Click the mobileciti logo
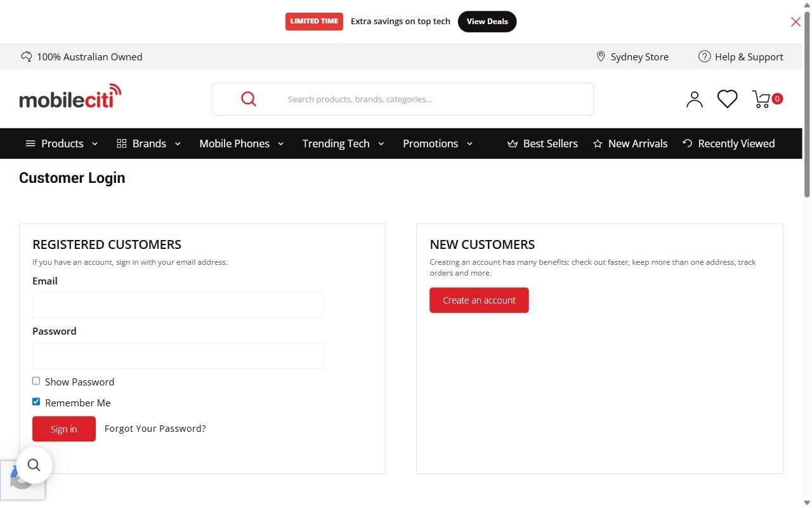 70,96
